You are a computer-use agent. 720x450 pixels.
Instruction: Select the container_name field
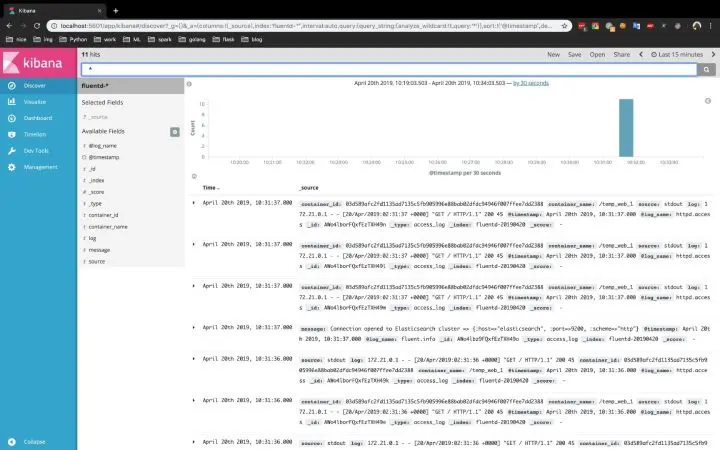click(x=108, y=227)
